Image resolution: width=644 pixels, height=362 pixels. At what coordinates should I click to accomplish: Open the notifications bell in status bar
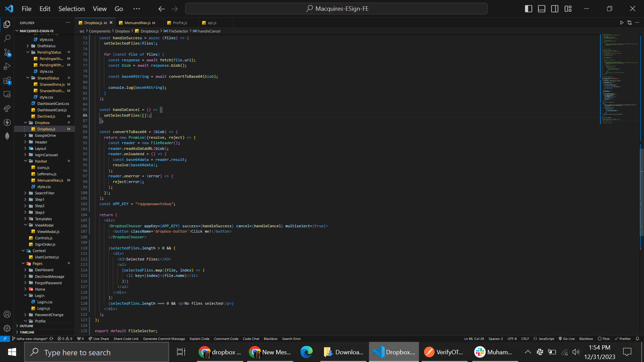[637, 339]
